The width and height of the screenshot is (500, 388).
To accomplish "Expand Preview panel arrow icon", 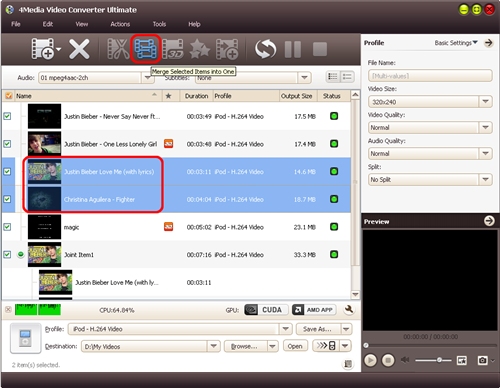I will pos(489,221).
